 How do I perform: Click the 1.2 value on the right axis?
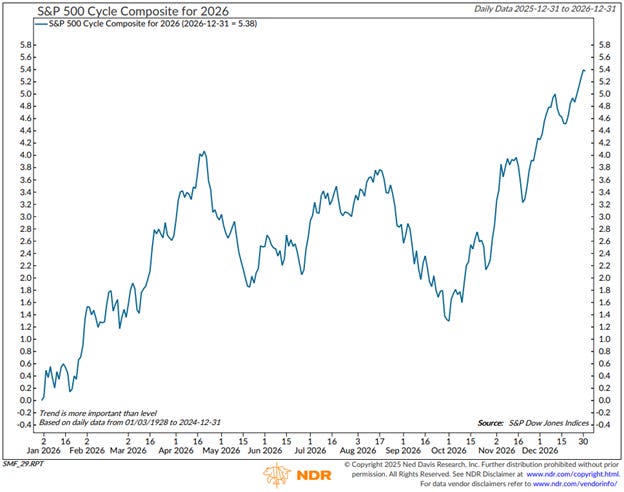[x=604, y=327]
